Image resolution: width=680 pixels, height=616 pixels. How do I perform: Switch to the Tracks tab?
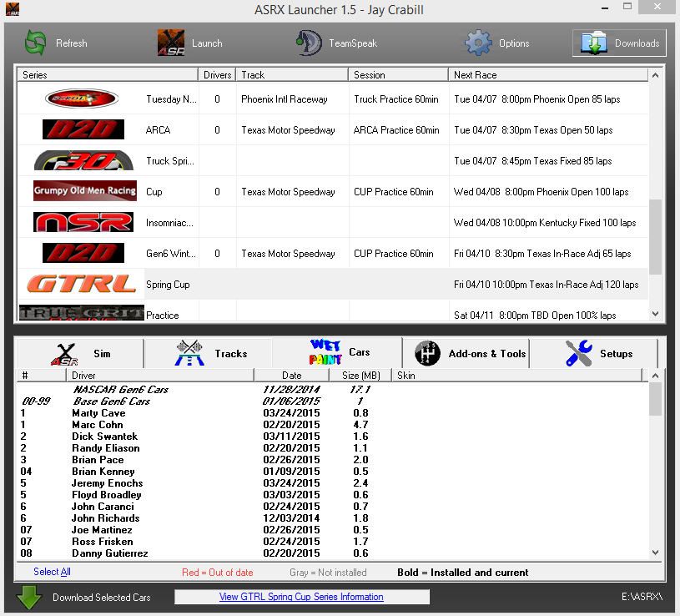click(x=207, y=352)
